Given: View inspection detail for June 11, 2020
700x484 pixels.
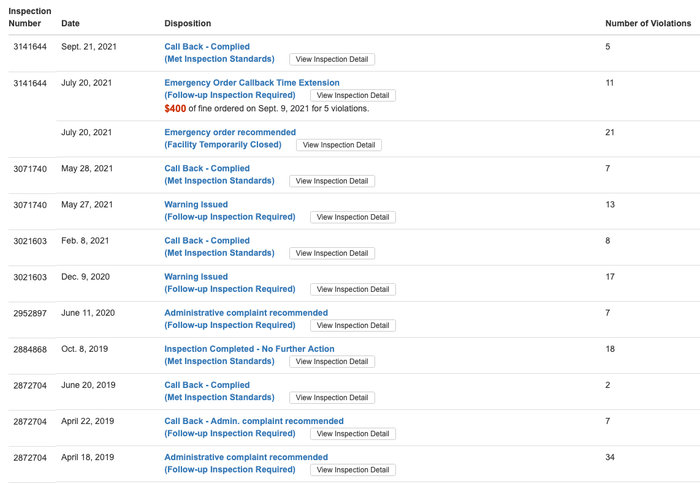Looking at the screenshot, I should [x=353, y=325].
